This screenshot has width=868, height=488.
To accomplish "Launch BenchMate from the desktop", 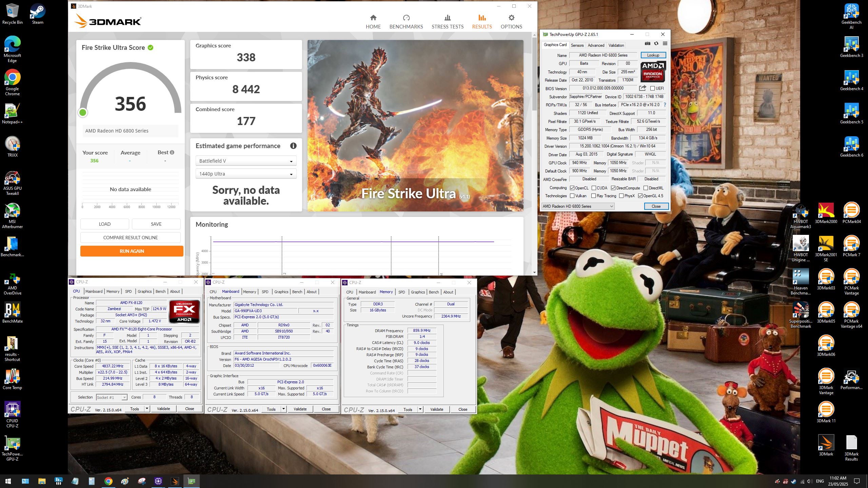I will (x=12, y=313).
